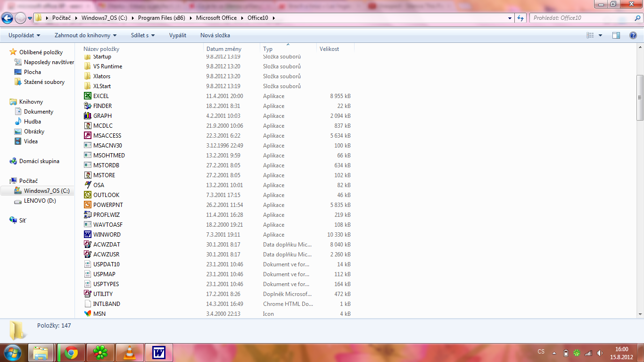This screenshot has width=644, height=362.
Task: Open the view options dropdown arrow
Action: pyautogui.click(x=600, y=35)
